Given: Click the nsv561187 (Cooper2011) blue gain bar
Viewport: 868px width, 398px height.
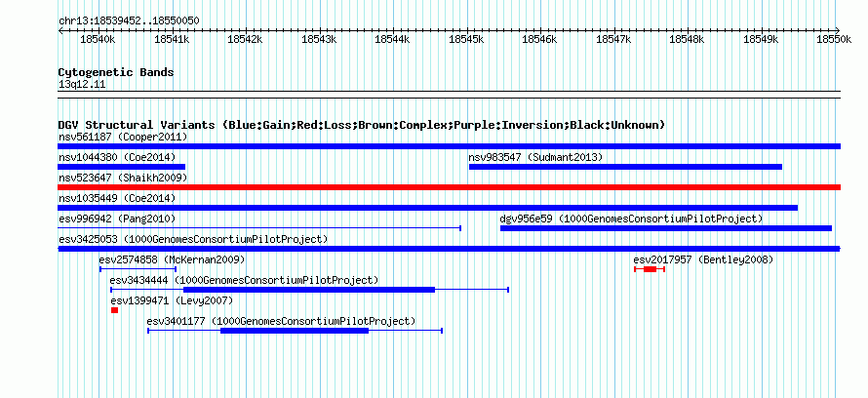Looking at the screenshot, I should tap(449, 146).
